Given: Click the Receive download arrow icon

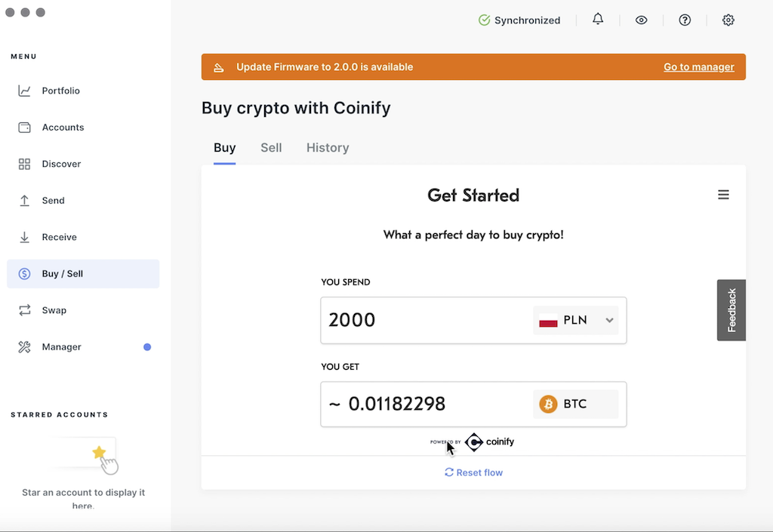Looking at the screenshot, I should [24, 237].
